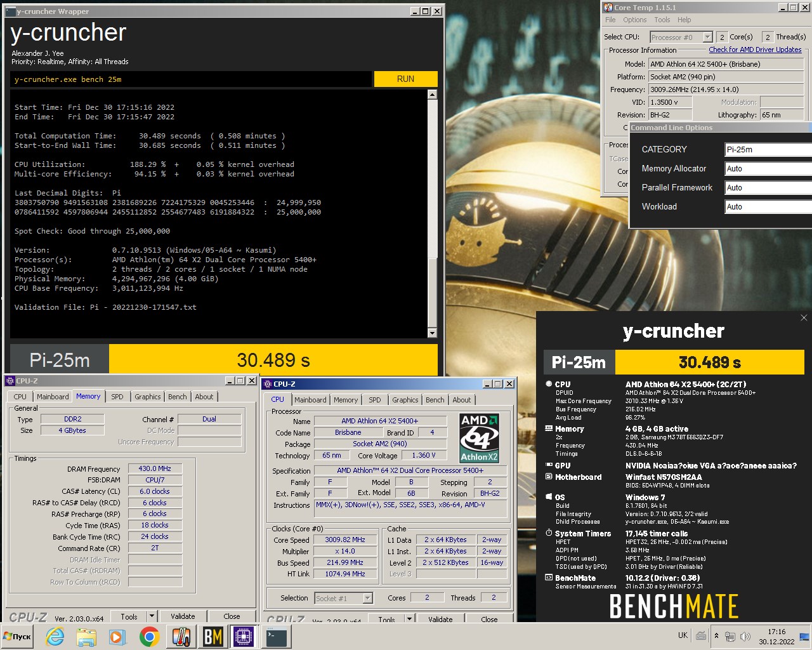Image resolution: width=812 pixels, height=650 pixels.
Task: Click the y-cruncher Wrapper title bar icon
Action: [x=11, y=11]
